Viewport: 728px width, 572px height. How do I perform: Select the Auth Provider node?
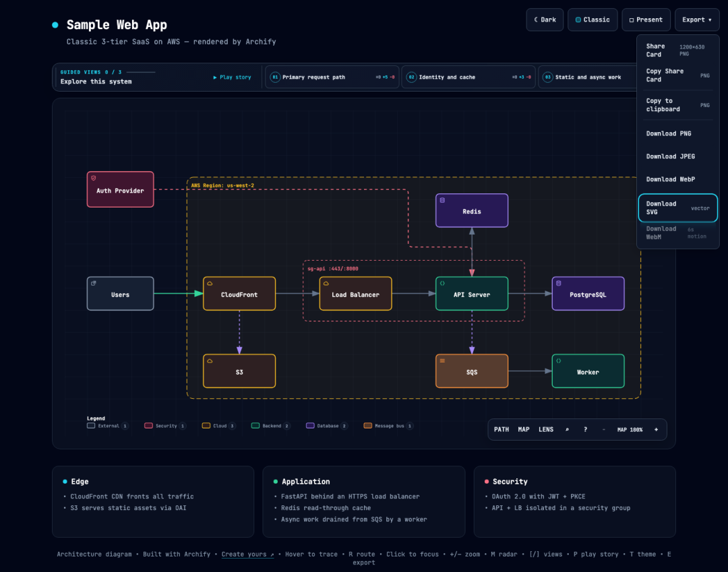pyautogui.click(x=120, y=189)
